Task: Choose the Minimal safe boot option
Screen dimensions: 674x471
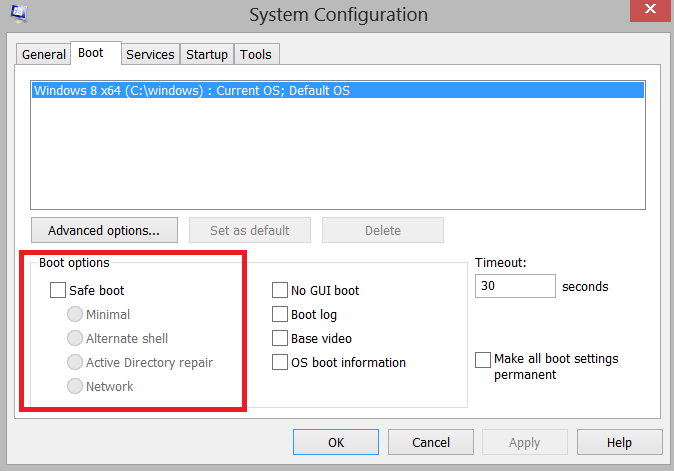Action: 75,314
